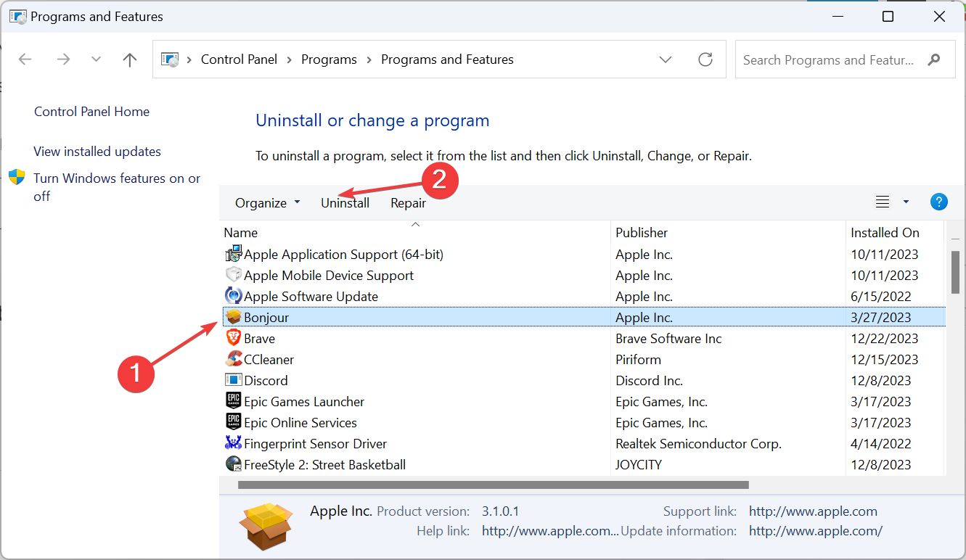Viewport: 966px width, 560px height.
Task: Open the recent locations dropdown chevron
Action: (97, 59)
